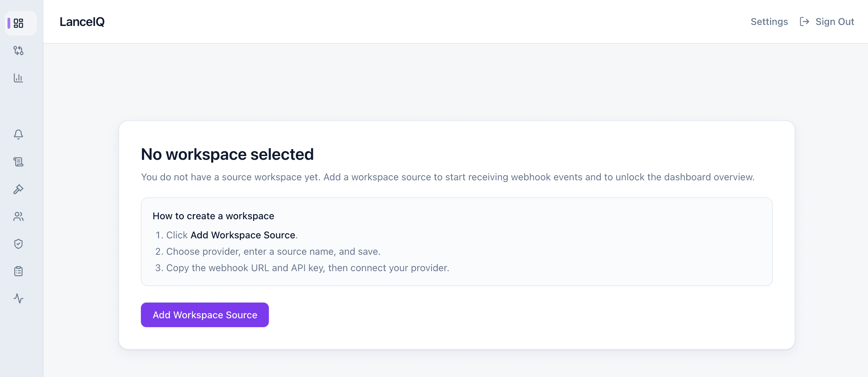
Task: Open the activity pulse monitor
Action: tap(19, 298)
